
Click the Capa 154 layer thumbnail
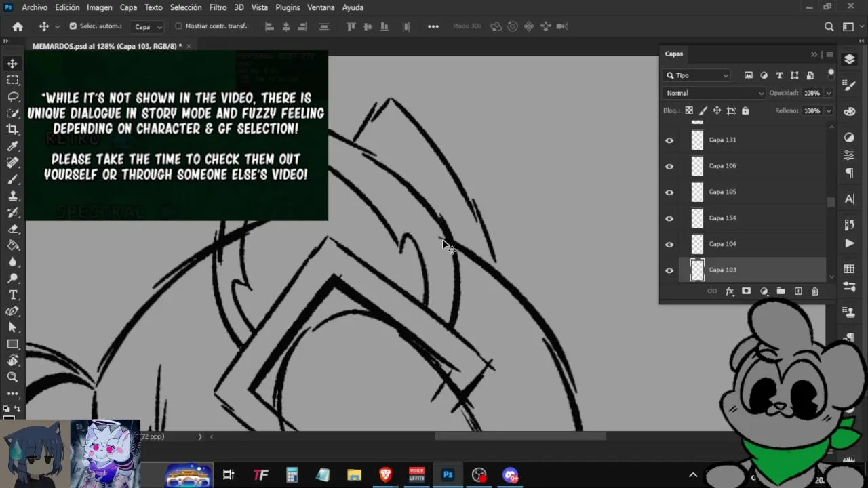point(697,218)
